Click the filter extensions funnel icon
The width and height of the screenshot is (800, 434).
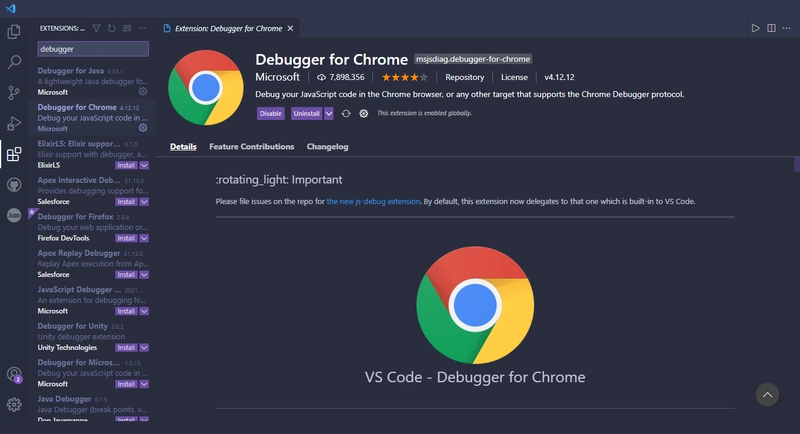click(x=96, y=29)
